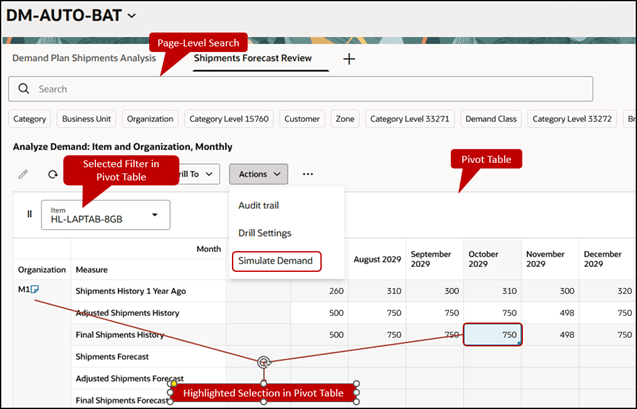Image resolution: width=637 pixels, height=409 pixels.
Task: Click 498 in Adjusted Shipments History row
Action: point(567,313)
